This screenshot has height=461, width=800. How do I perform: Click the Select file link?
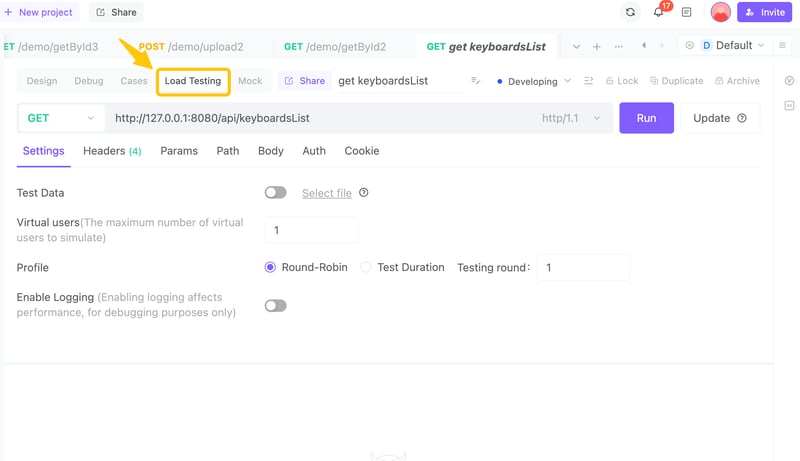coord(327,193)
